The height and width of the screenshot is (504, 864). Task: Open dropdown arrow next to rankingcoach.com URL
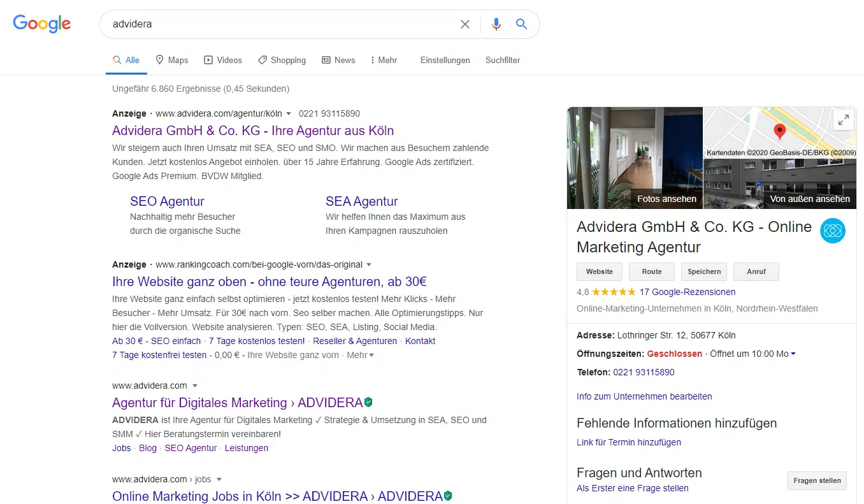[x=369, y=264]
